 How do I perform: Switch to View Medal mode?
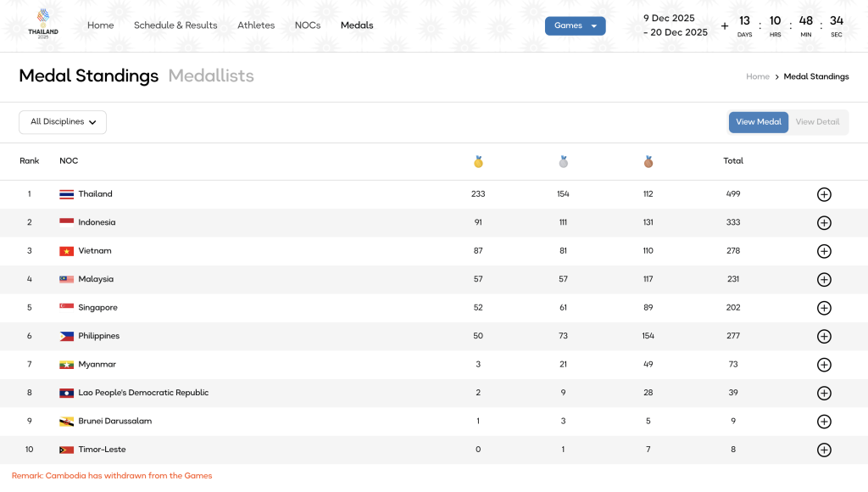(x=758, y=122)
